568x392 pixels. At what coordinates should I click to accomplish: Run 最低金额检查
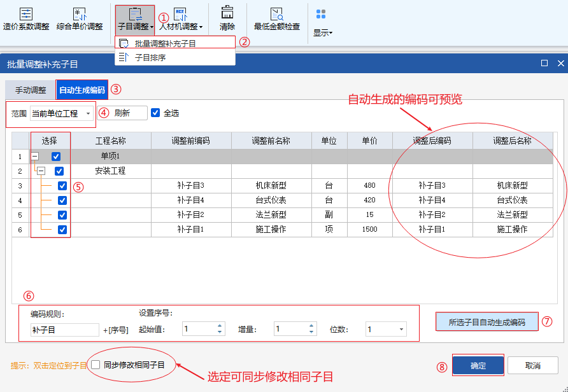point(277,19)
